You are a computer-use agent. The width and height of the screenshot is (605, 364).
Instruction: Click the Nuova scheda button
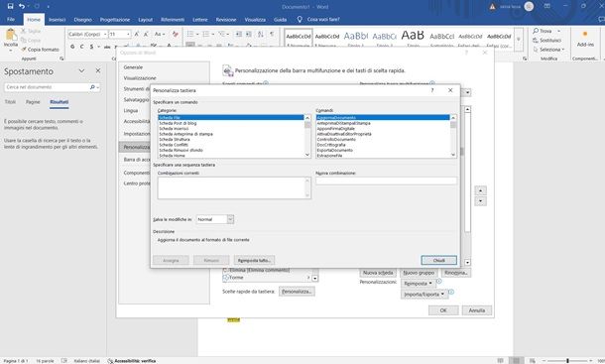point(378,273)
